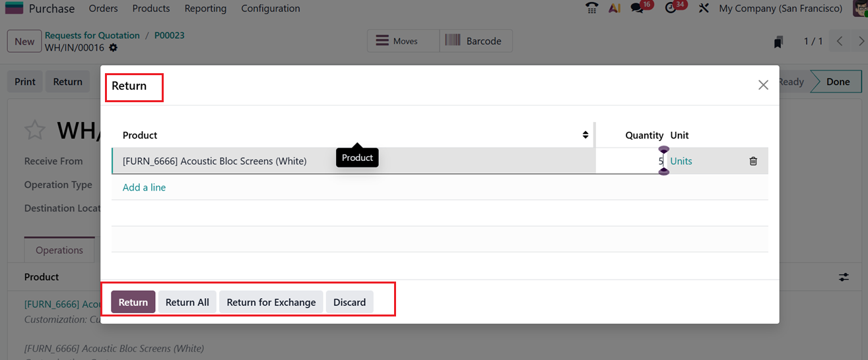This screenshot has height=360, width=868.
Task: Open column settings adjust icon
Action: click(x=844, y=277)
